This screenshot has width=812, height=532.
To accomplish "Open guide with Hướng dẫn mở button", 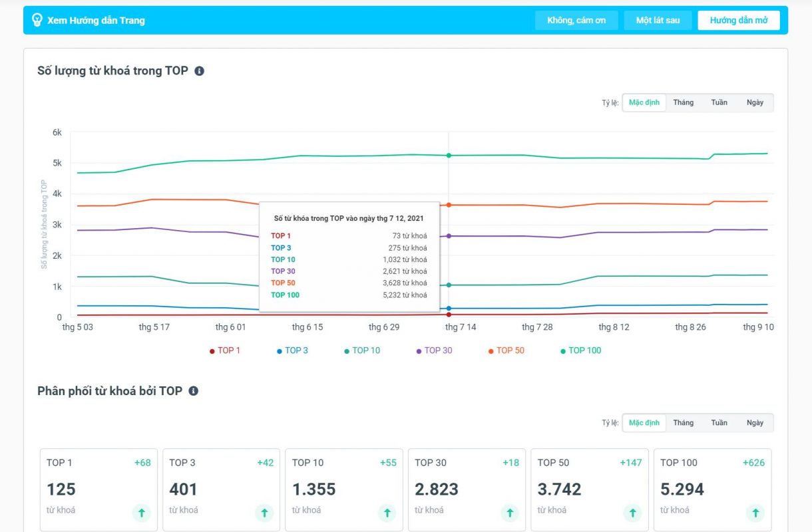I will (x=739, y=20).
